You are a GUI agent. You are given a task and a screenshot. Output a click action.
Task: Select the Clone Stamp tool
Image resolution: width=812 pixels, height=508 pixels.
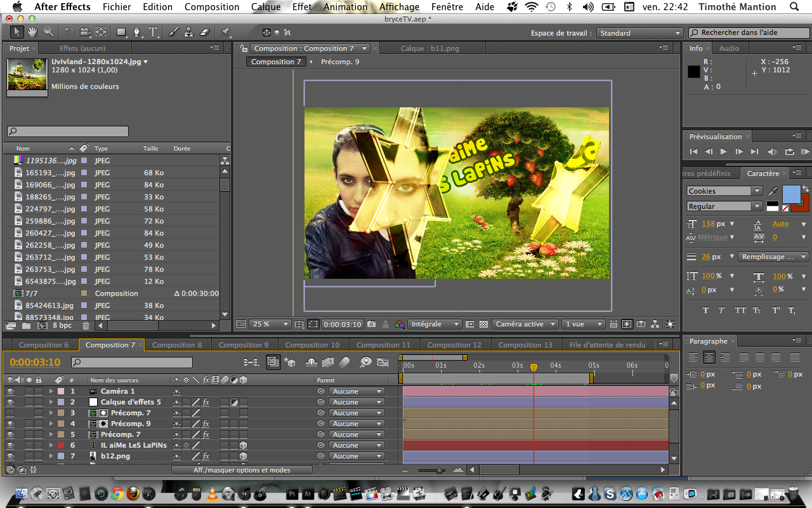pos(189,32)
